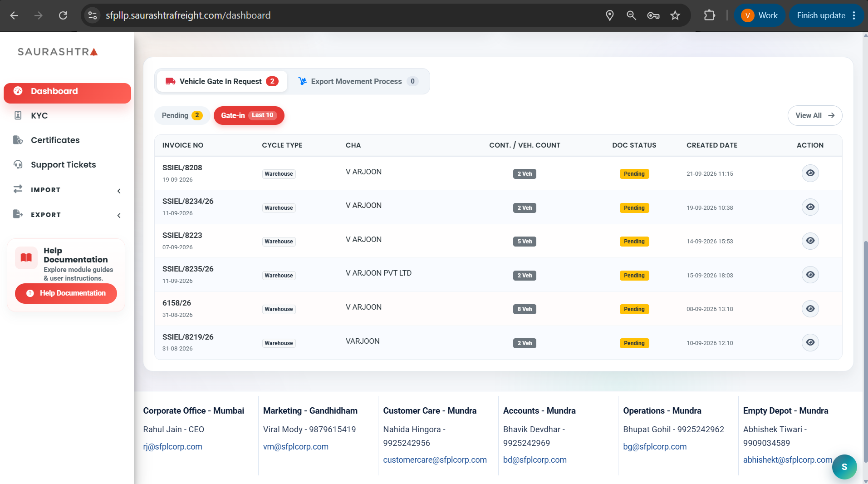Click the View All button
The width and height of the screenshot is (868, 484).
(x=815, y=115)
